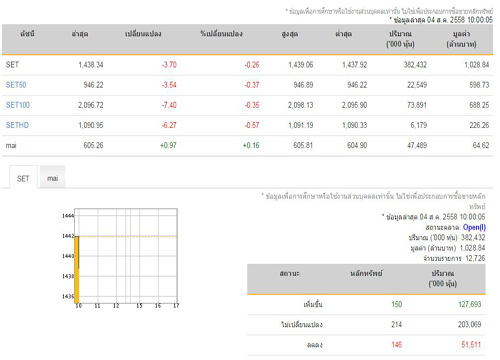This screenshot has width=500, height=360.
Task: Click SET50 value 598.73
Action: (479, 85)
